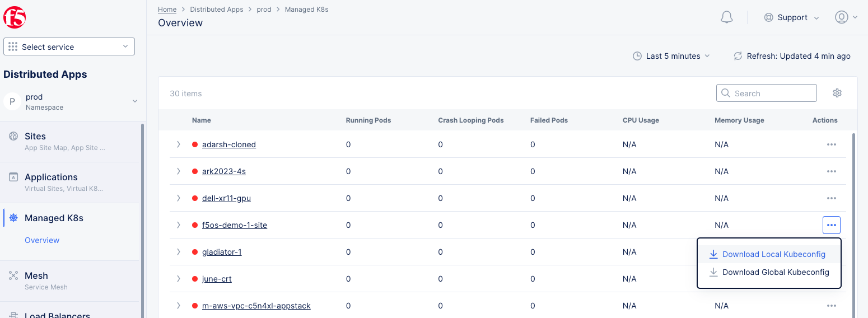
Task: Click the table settings gear icon
Action: (x=837, y=93)
